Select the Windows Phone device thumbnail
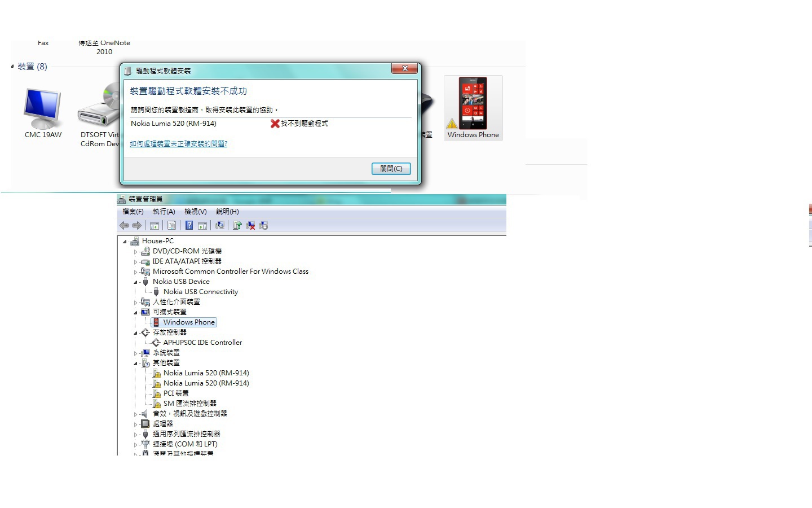 pos(473,108)
